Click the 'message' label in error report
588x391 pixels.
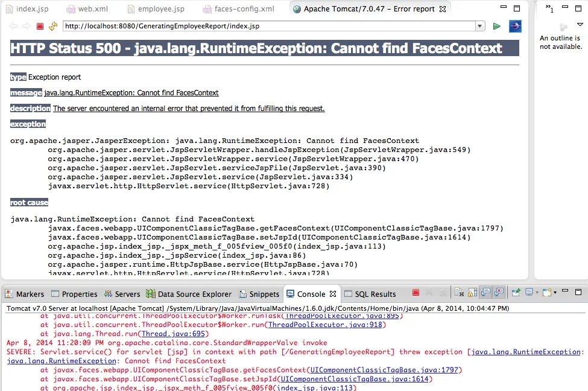click(x=26, y=93)
